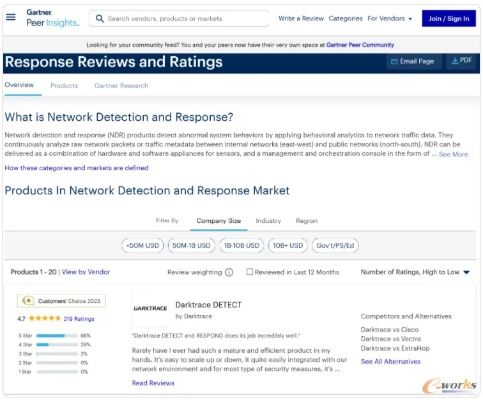Click the 5 Star rating bar
Image resolution: width=483 pixels, height=400 pixels.
coord(57,336)
